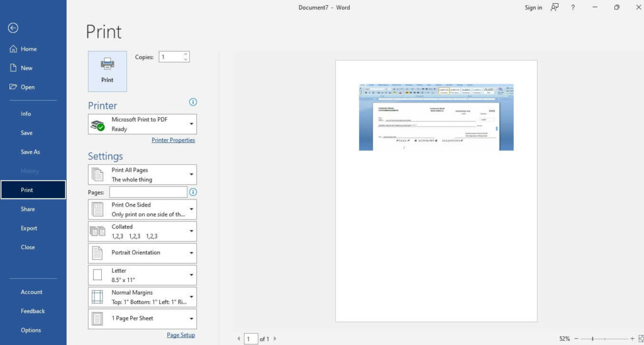The height and width of the screenshot is (345, 644).
Task: Click the Collated pages icon
Action: tap(97, 231)
